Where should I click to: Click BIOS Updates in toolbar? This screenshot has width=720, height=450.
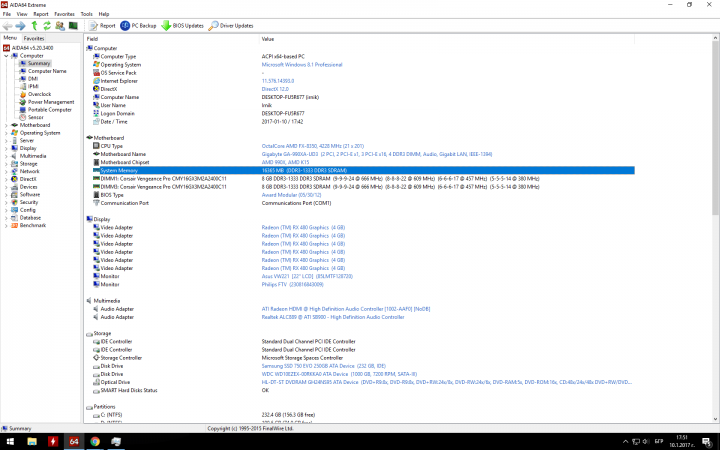click(182, 26)
